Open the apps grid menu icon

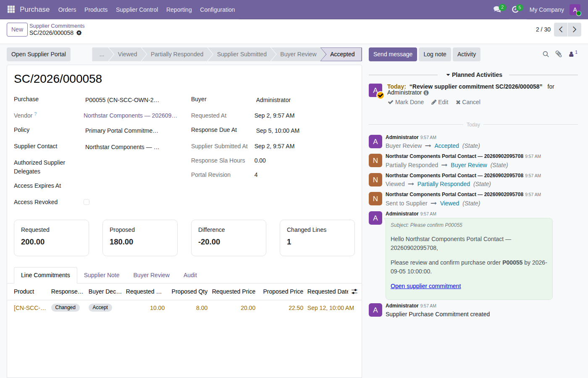coord(11,9)
